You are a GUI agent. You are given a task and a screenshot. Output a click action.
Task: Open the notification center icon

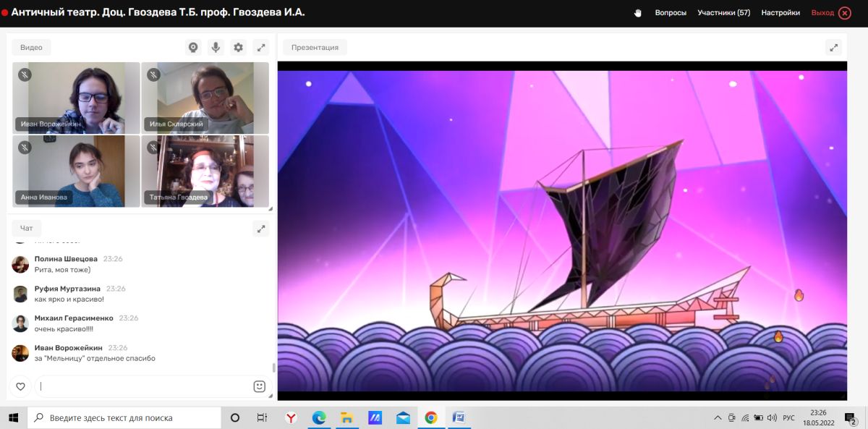pos(851,417)
